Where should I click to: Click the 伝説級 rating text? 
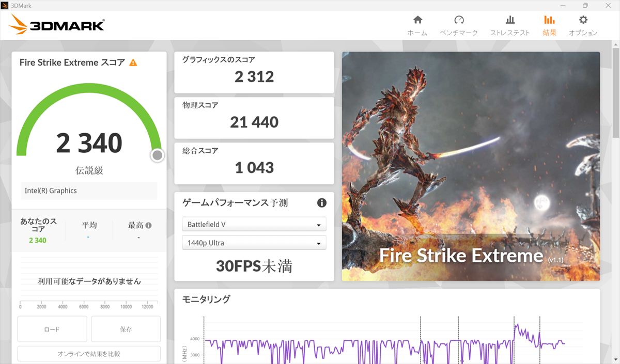[x=89, y=170]
